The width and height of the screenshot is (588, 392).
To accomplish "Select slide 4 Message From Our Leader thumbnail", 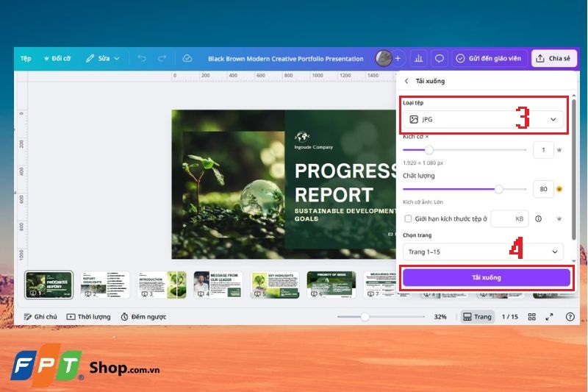I will pyautogui.click(x=218, y=285).
